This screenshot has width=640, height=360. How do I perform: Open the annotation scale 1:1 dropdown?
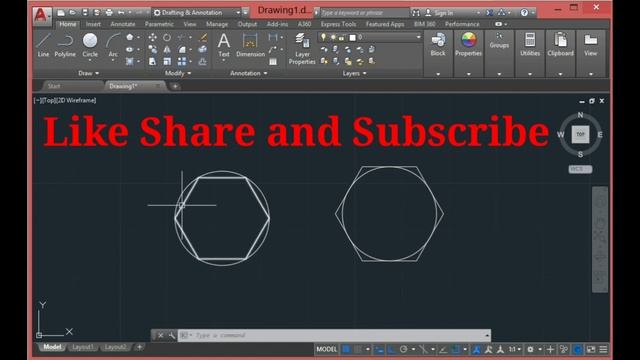515,349
